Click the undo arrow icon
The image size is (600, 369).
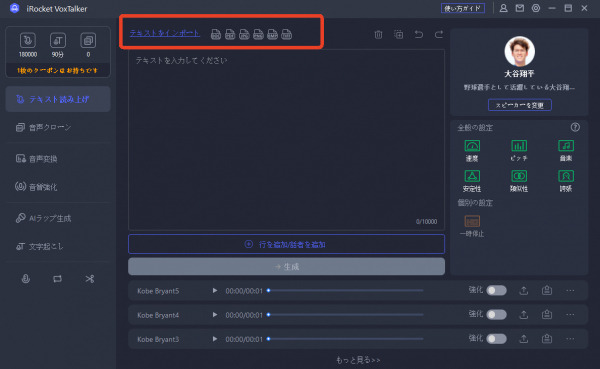pos(419,34)
